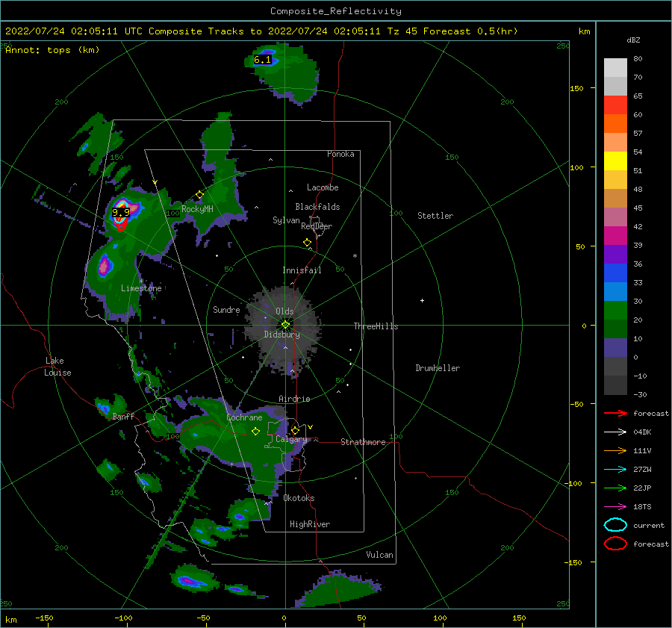Click the RockyMH label
Viewport: 672px width, 628px height.
(x=197, y=209)
